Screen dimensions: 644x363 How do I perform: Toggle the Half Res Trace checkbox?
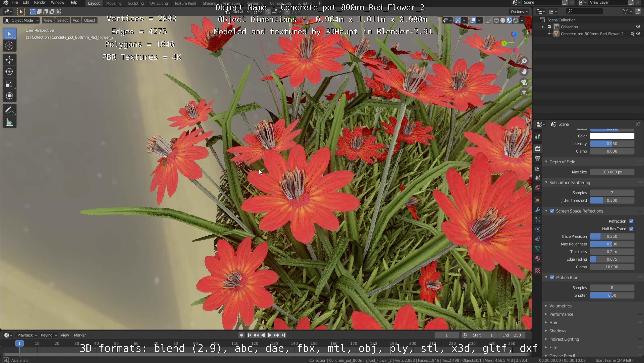(x=631, y=229)
